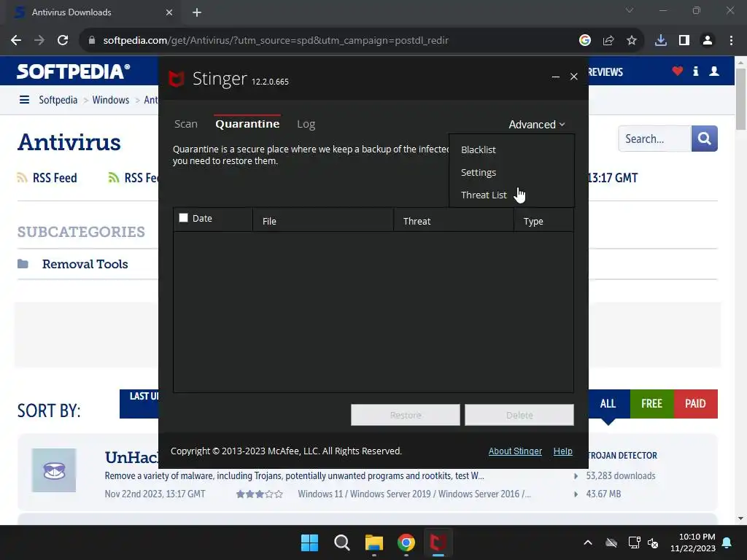Open Chrome downloads icon
Screen dimensions: 747x560
tap(661, 41)
